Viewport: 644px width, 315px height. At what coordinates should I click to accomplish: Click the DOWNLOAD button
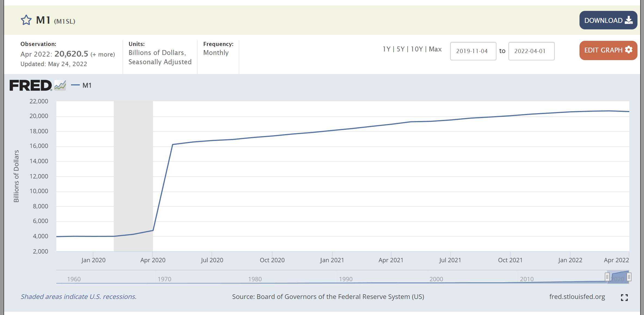pos(608,20)
